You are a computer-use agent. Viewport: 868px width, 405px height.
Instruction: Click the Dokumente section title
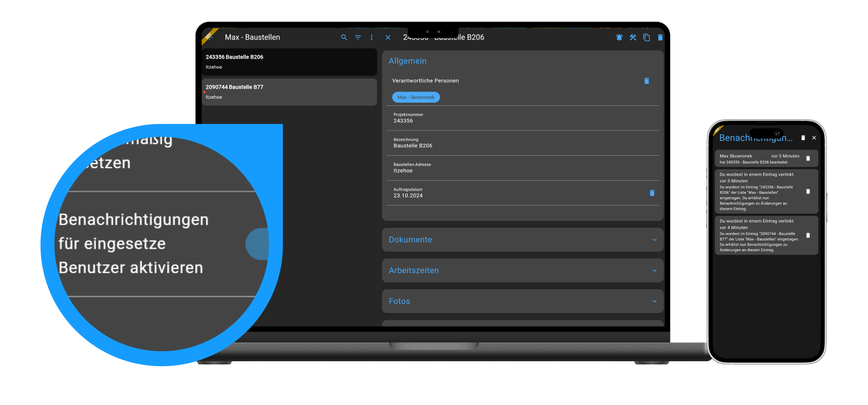click(x=410, y=240)
